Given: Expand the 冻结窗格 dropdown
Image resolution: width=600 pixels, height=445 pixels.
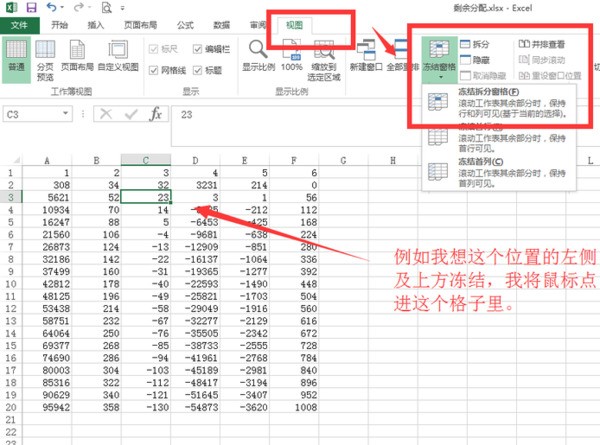Looking at the screenshot, I should 439,60.
